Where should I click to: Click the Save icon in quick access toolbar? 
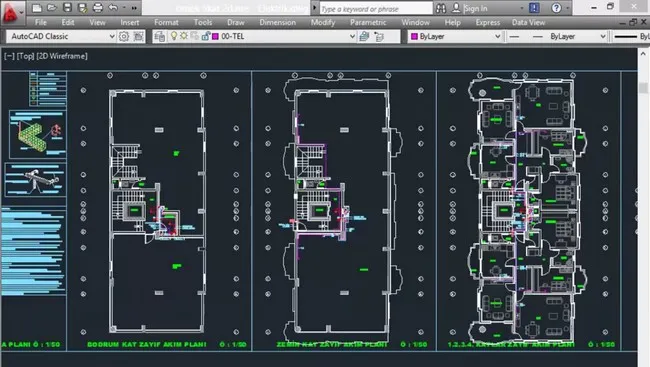67,7
